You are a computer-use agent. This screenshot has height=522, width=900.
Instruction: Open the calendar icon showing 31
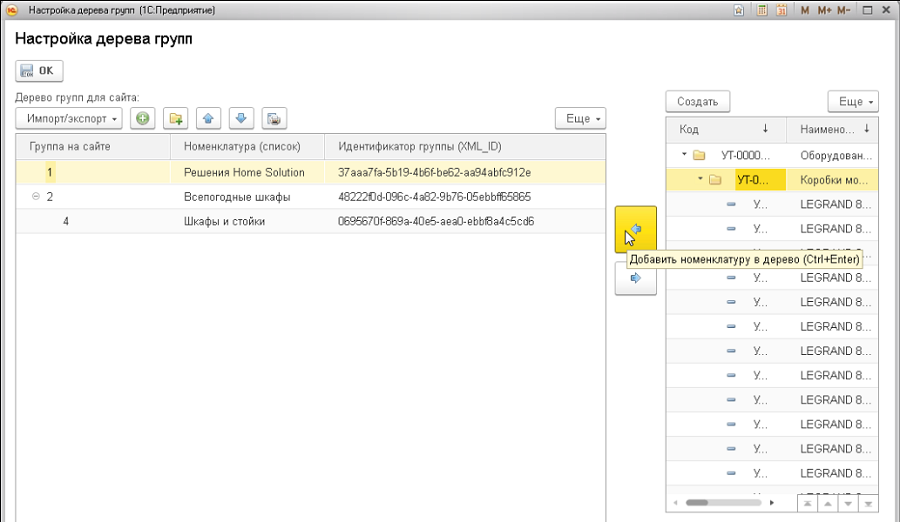click(781, 10)
